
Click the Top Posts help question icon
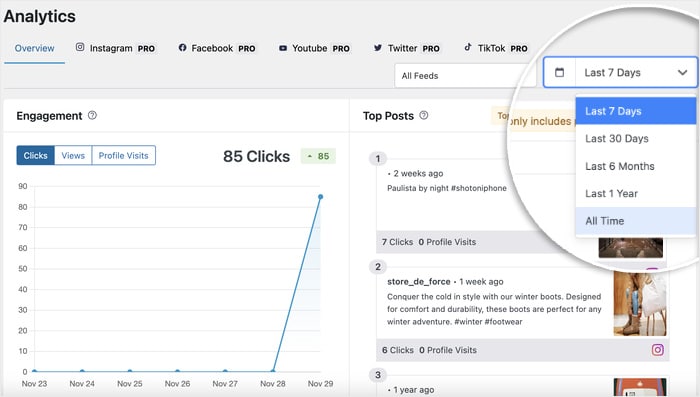(424, 115)
